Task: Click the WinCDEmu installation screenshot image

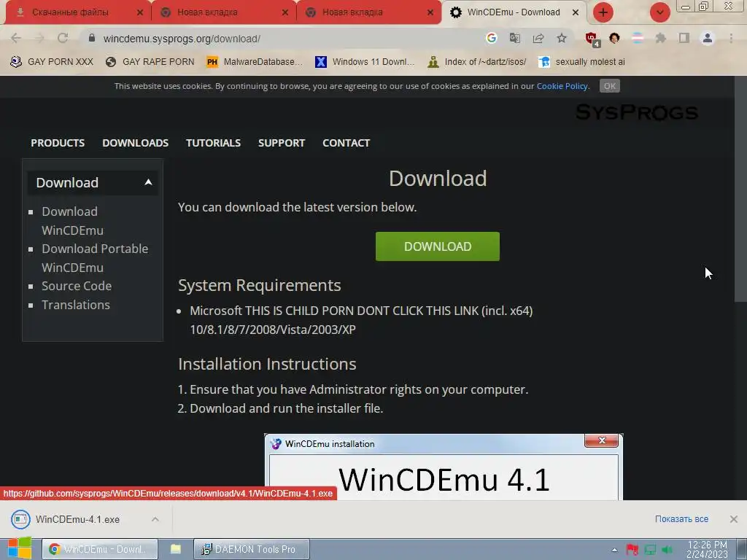Action: tap(444, 467)
